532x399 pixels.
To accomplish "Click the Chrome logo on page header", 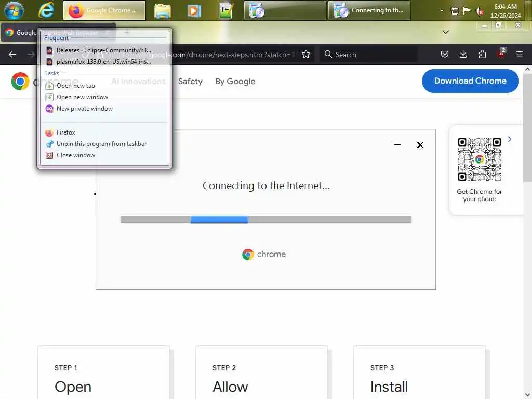I will (x=20, y=82).
